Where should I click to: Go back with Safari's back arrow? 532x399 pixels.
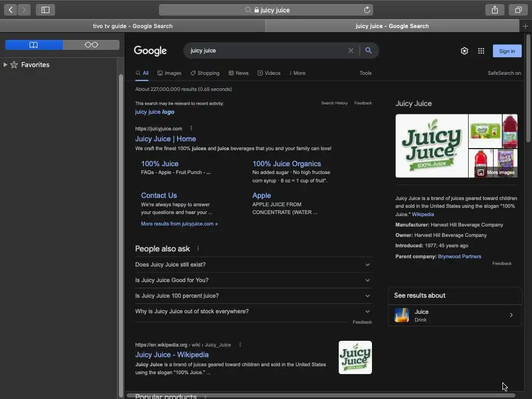pos(11,10)
